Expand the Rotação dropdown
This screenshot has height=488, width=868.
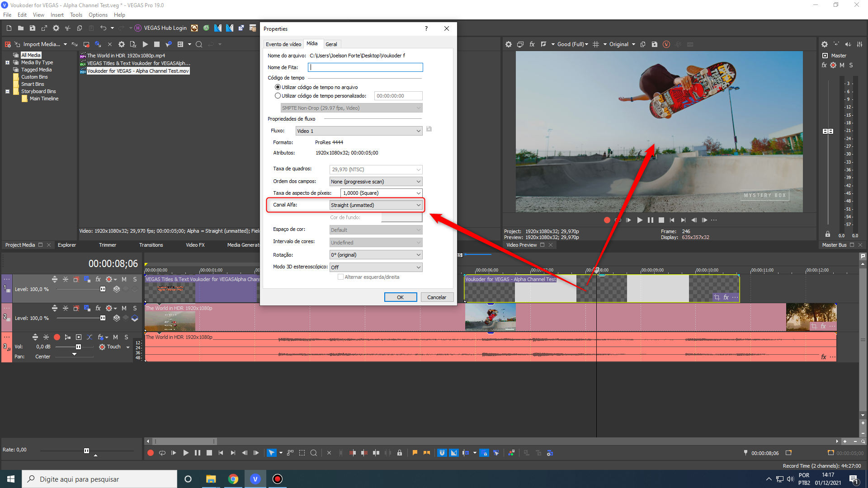tap(375, 255)
